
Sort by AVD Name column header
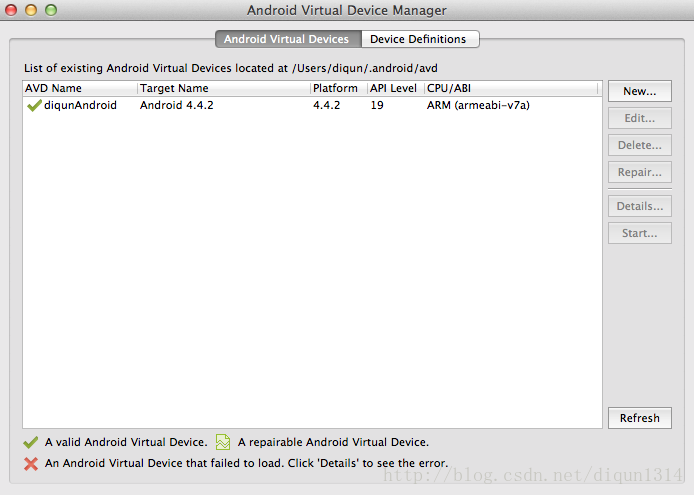tap(80, 88)
